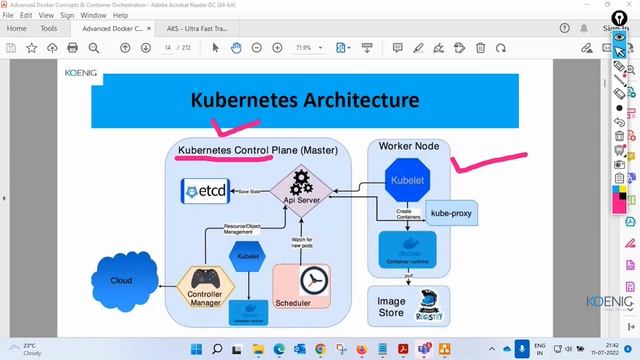Open Windows Start menu

tap(196, 349)
